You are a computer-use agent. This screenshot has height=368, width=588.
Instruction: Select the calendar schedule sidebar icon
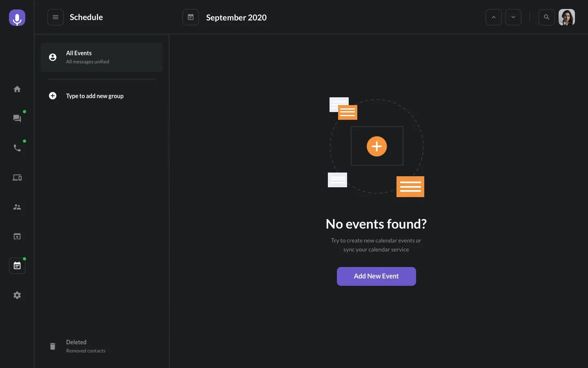pos(17,266)
